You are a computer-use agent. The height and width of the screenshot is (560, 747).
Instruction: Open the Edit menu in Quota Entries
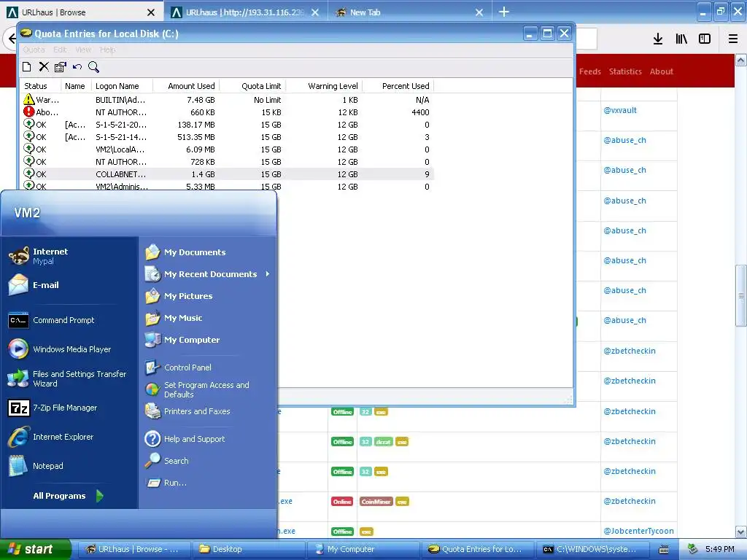[x=60, y=50]
